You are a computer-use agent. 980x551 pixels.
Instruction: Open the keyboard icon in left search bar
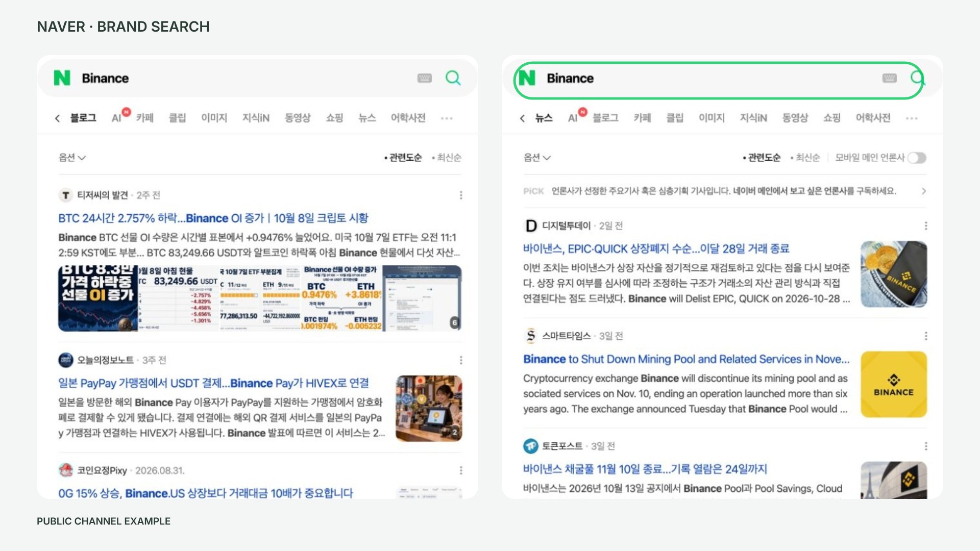pos(424,78)
